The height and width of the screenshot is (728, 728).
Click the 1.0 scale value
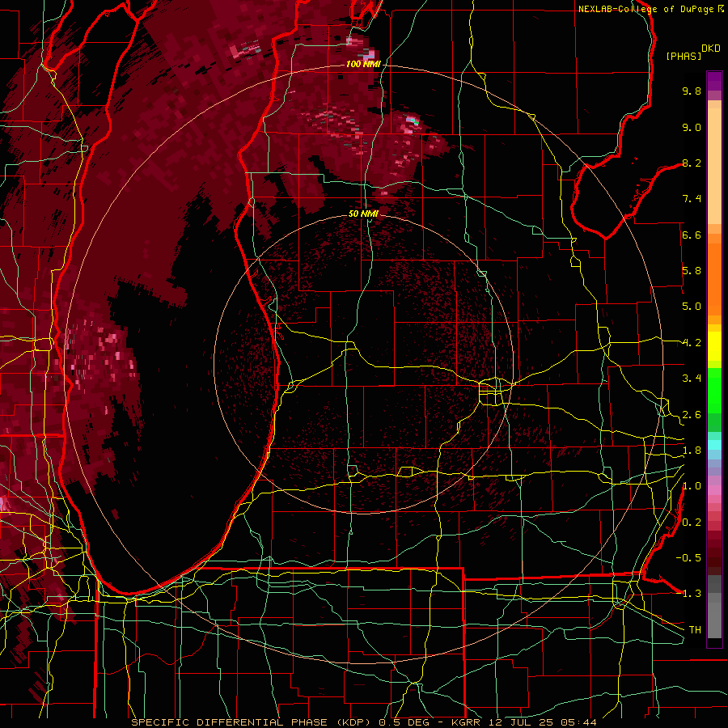[692, 486]
